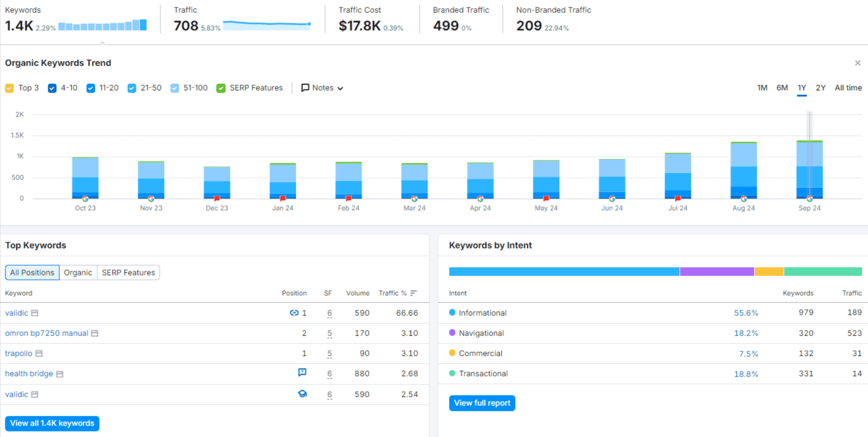The height and width of the screenshot is (437, 868).
Task: Click View all 1.4K keywords button
Action: point(52,424)
